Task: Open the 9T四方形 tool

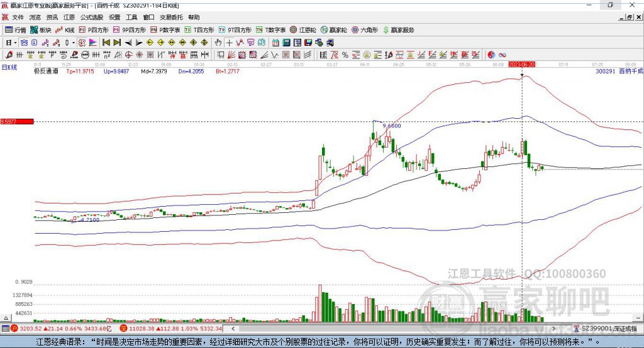Action: [x=235, y=30]
